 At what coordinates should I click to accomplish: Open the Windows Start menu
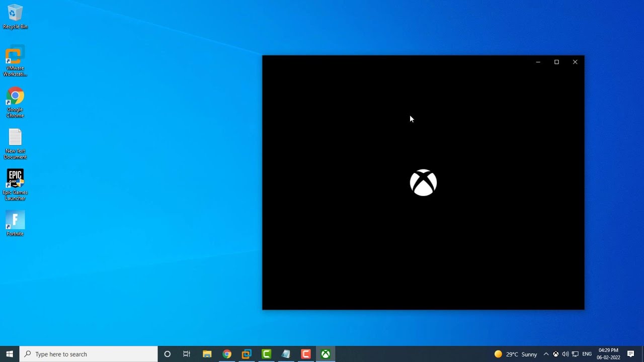[10, 354]
